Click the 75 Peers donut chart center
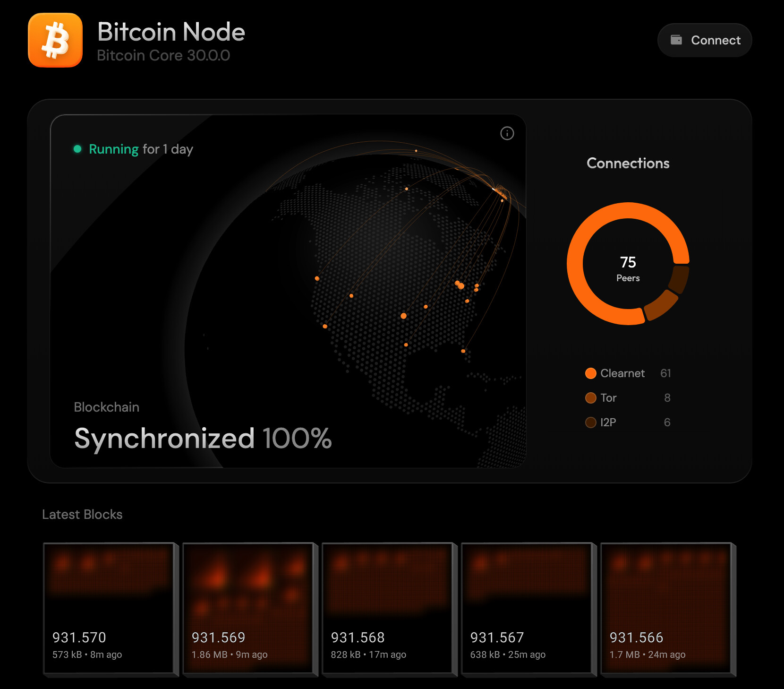The image size is (784, 689). coord(628,268)
